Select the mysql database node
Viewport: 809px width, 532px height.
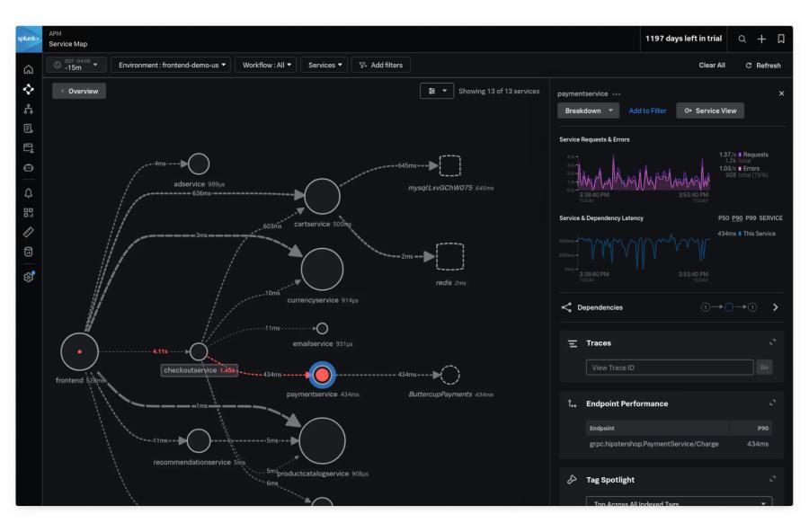pos(450,165)
